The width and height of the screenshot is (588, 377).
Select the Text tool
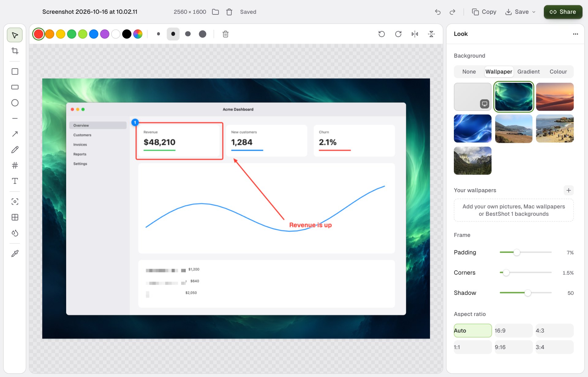pos(15,181)
